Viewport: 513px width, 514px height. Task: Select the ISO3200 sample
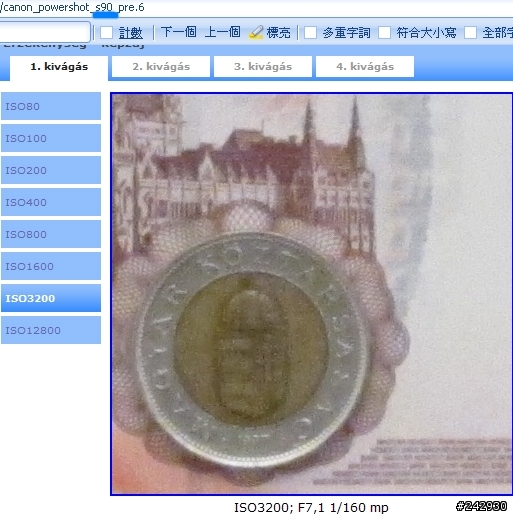point(51,298)
